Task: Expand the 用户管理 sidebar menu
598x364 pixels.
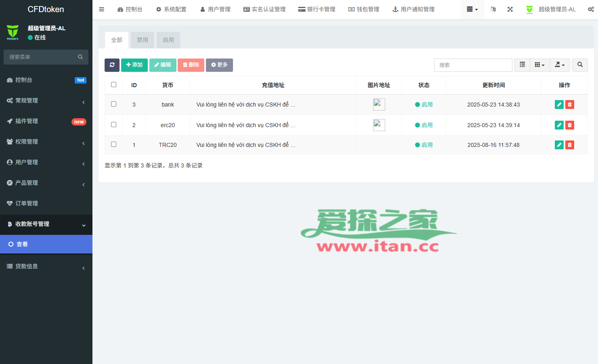Action: point(46,162)
